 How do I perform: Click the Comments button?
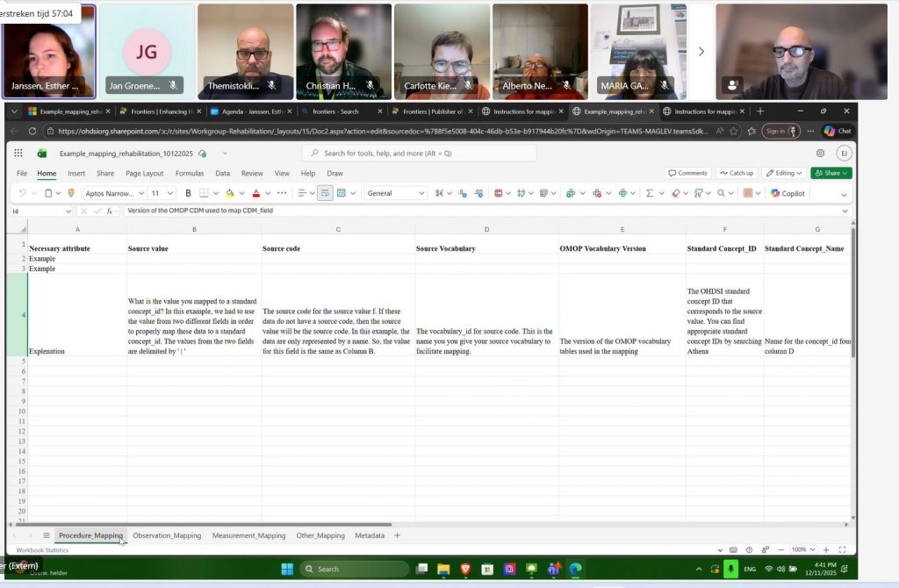(x=687, y=173)
